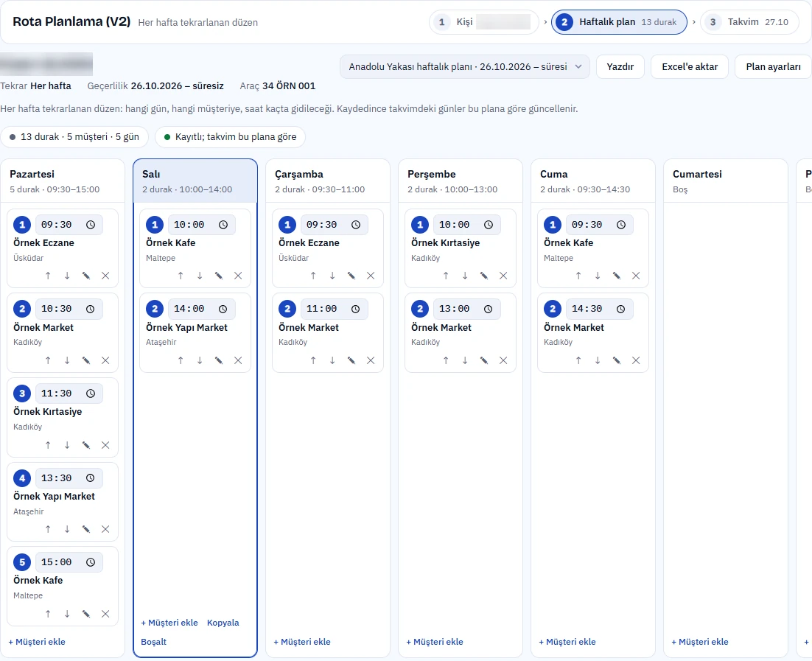Image resolution: width=812 pixels, height=661 pixels.
Task: Move Perşembe Örnek Market stop up
Action: [446, 360]
